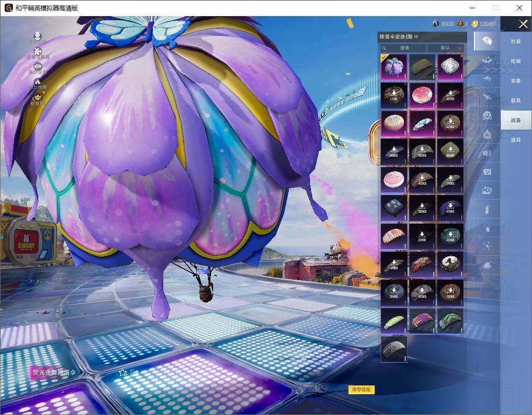Viewport: 532px width, 415px height.
Task: Open the airplane skin category icon
Action: click(x=487, y=98)
